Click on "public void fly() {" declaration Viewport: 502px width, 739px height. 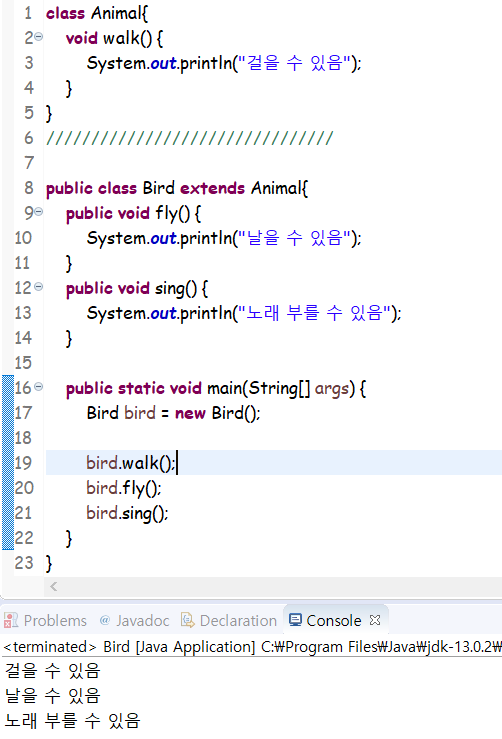pos(133,213)
